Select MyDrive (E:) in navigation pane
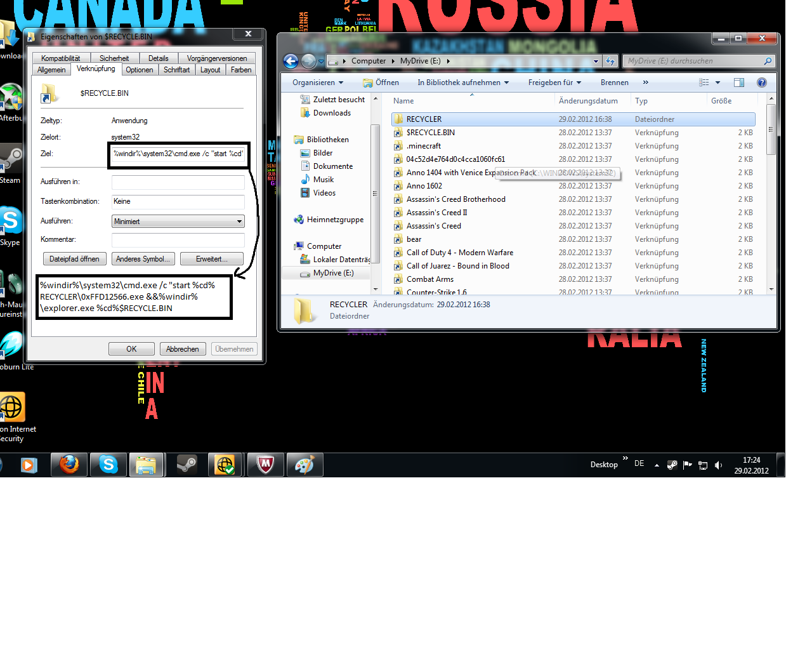Screen dimensions: 812x650 [x=333, y=273]
